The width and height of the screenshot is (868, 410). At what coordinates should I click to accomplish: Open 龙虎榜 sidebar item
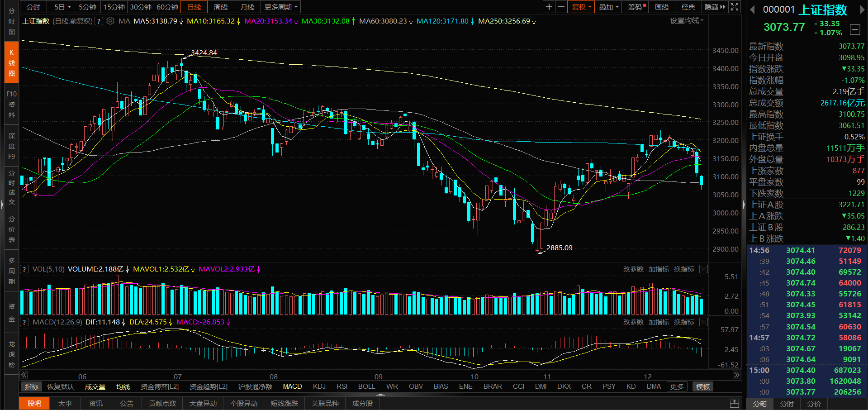pos(11,354)
